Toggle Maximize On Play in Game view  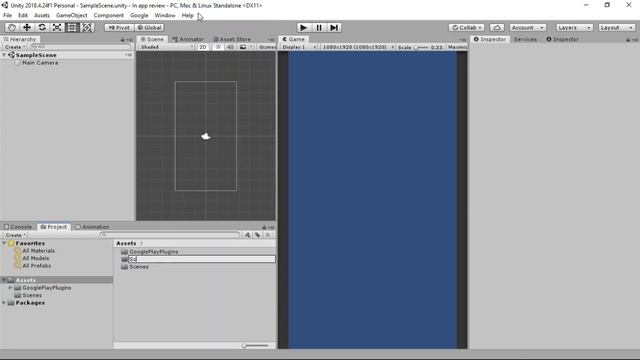(457, 47)
